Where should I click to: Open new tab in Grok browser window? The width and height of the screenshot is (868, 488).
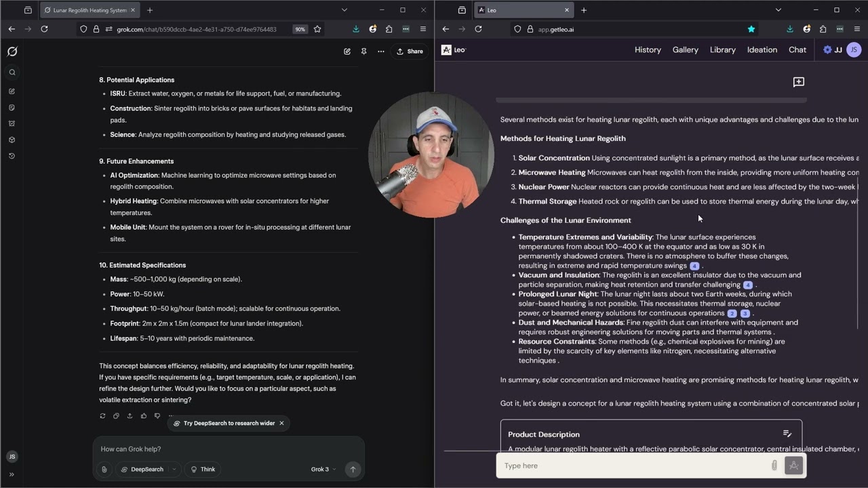150,10
